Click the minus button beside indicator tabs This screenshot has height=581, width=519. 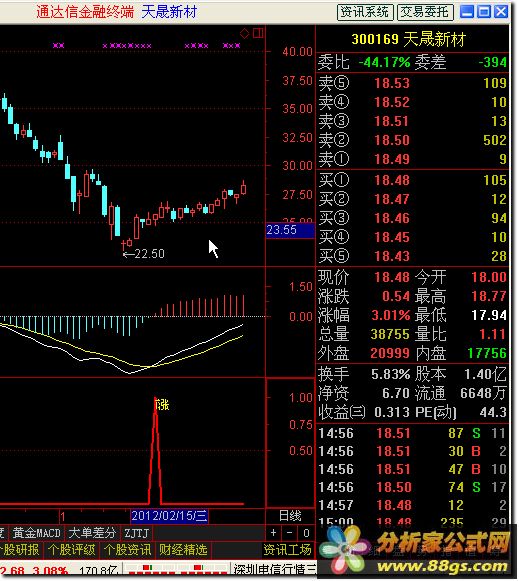[290, 533]
